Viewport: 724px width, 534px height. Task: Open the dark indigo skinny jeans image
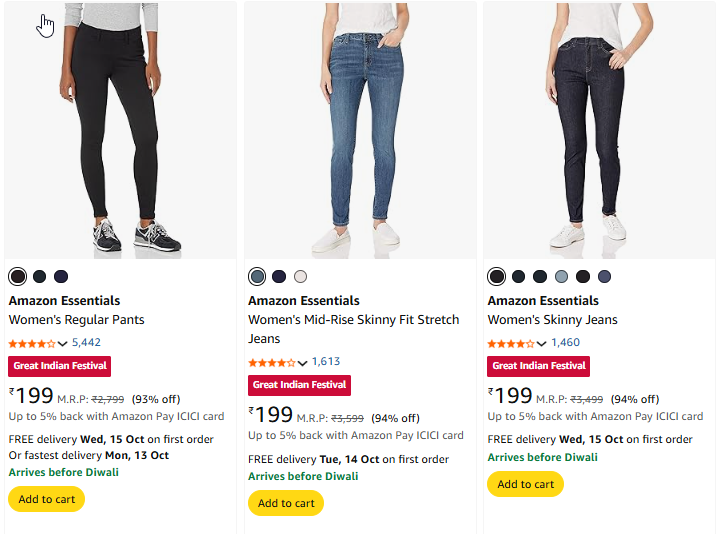(x=599, y=130)
